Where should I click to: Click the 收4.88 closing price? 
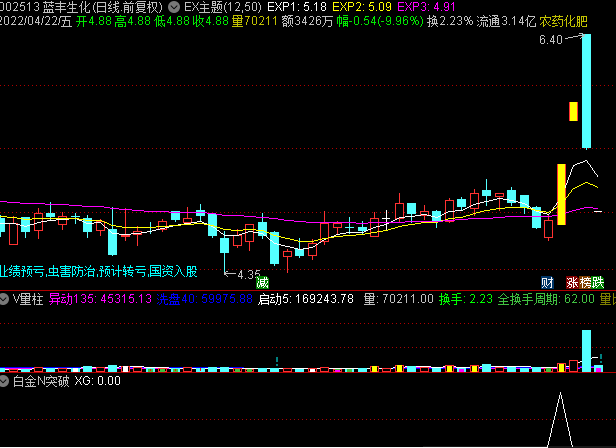(x=210, y=21)
